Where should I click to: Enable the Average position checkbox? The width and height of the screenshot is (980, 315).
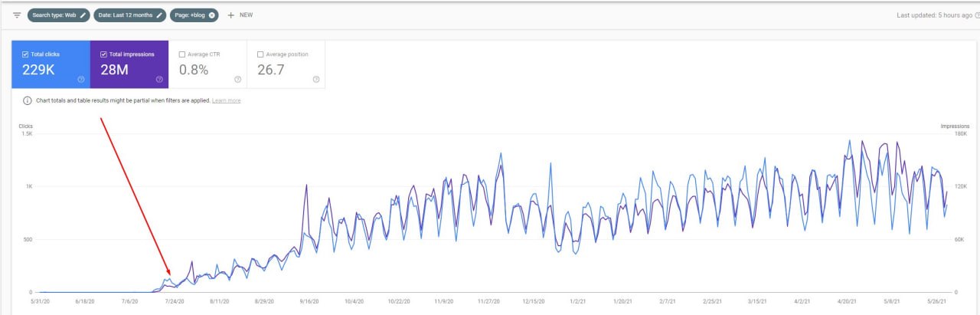click(x=260, y=54)
